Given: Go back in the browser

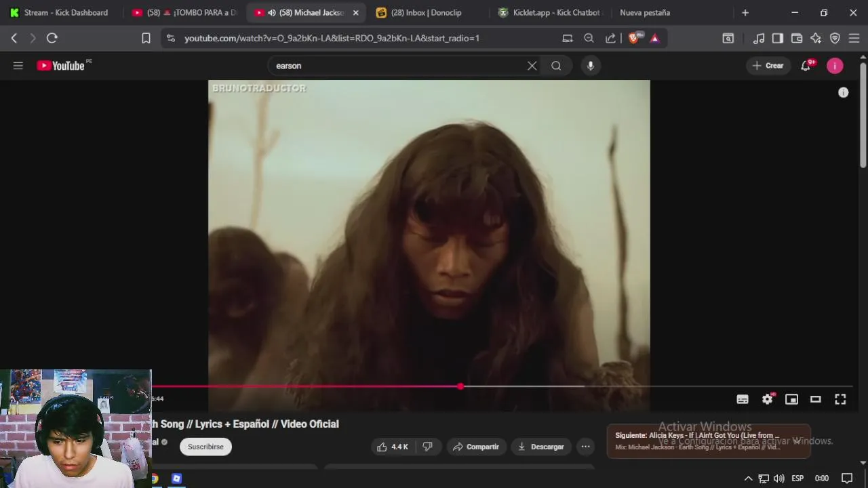Looking at the screenshot, I should pyautogui.click(x=14, y=38).
